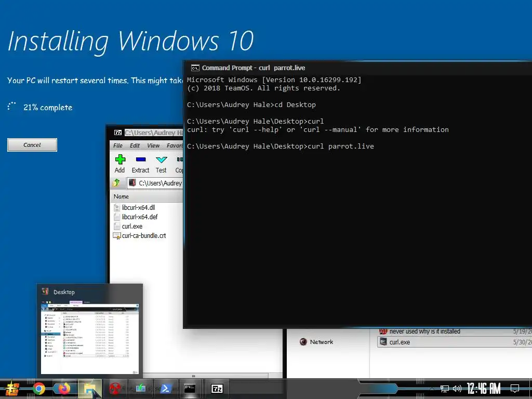Click the Test icon in 7-Zip toolbar
The width and height of the screenshot is (532, 399).
(x=161, y=159)
